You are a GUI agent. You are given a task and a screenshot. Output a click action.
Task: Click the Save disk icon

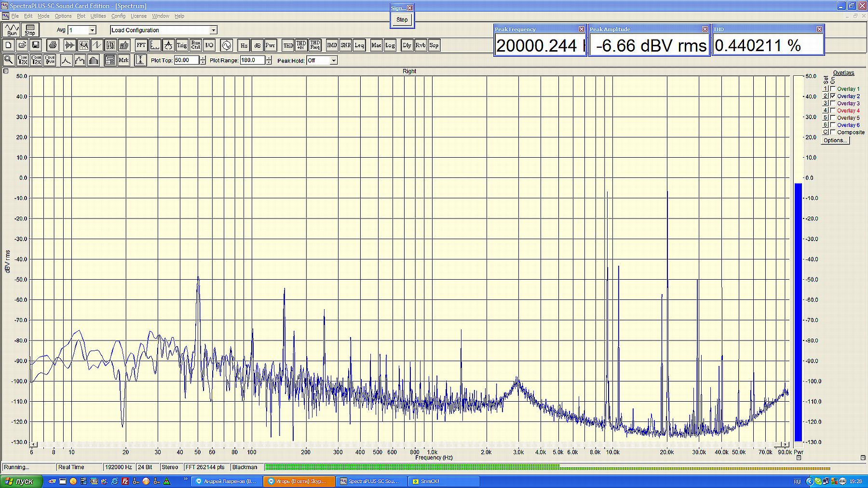point(36,45)
